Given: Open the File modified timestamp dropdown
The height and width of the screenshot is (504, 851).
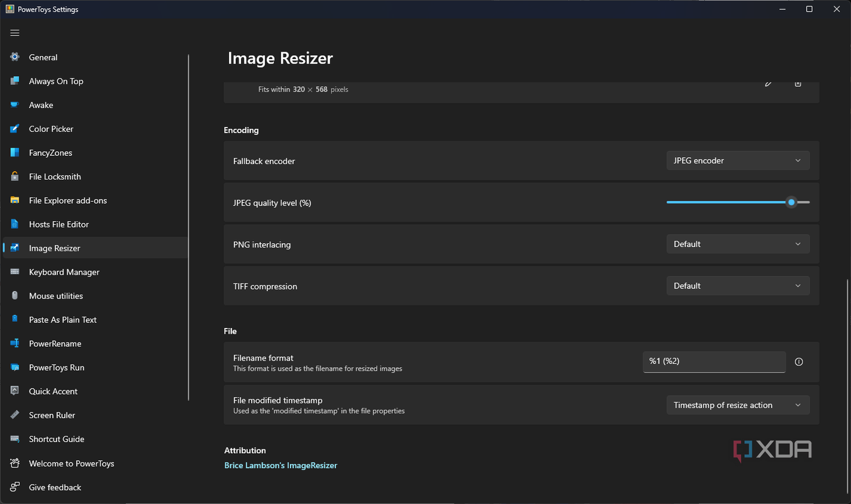Looking at the screenshot, I should click(x=738, y=405).
